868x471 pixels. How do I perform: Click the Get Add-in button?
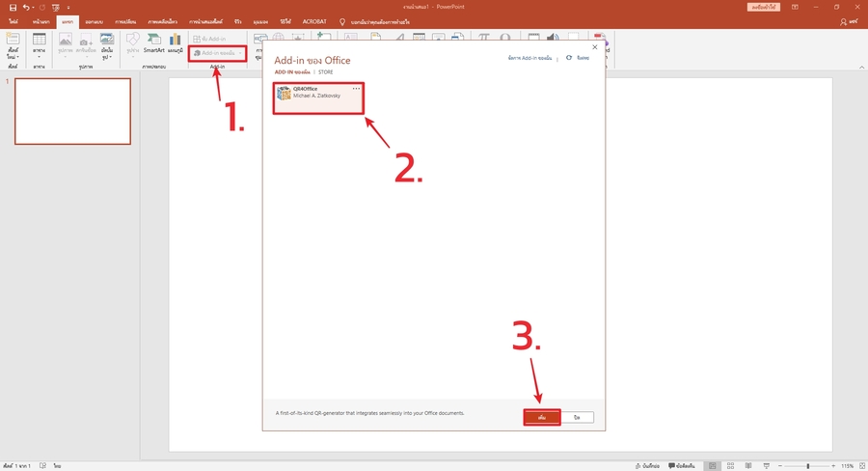209,39
